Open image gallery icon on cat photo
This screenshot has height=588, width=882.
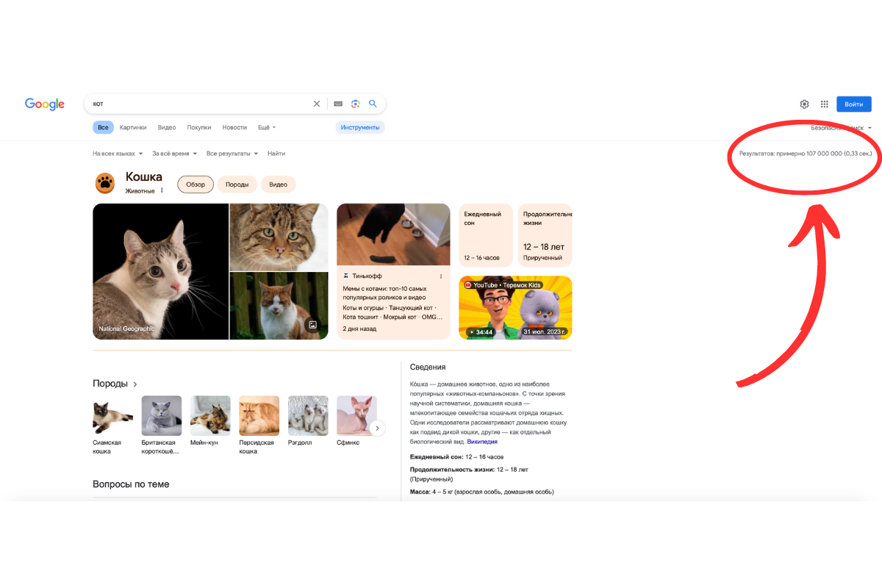click(x=312, y=324)
